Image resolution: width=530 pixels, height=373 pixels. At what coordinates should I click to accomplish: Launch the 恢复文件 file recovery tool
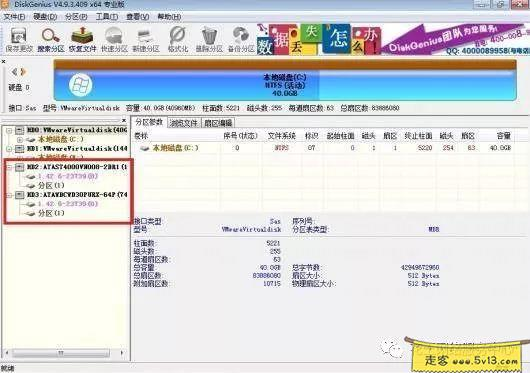pyautogui.click(x=82, y=40)
